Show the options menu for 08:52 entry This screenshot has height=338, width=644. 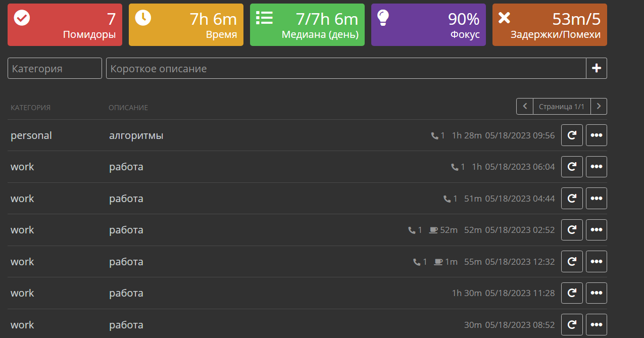pos(596,325)
